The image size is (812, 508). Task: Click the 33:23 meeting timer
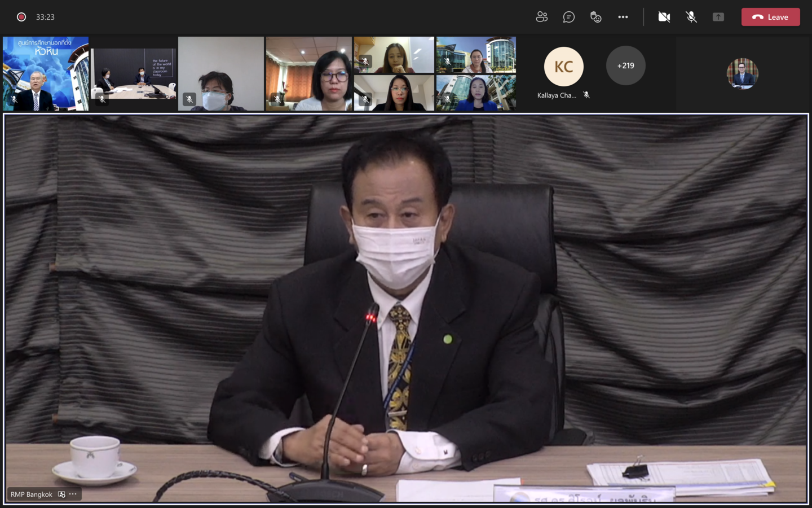[45, 17]
